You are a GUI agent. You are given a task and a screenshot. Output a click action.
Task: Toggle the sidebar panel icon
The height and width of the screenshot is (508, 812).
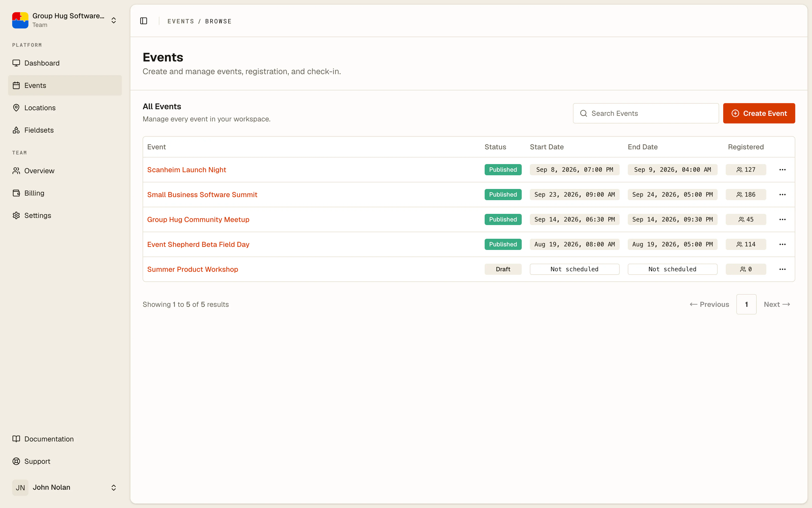pyautogui.click(x=144, y=21)
